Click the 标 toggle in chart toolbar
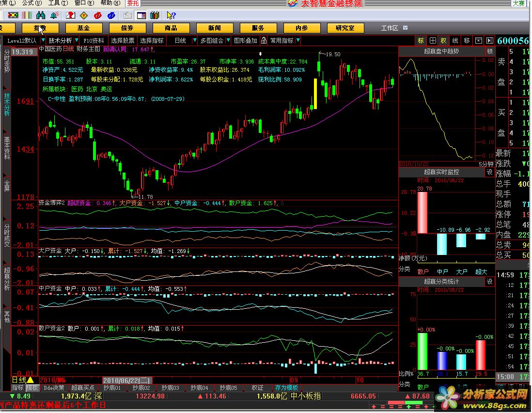 [421, 40]
